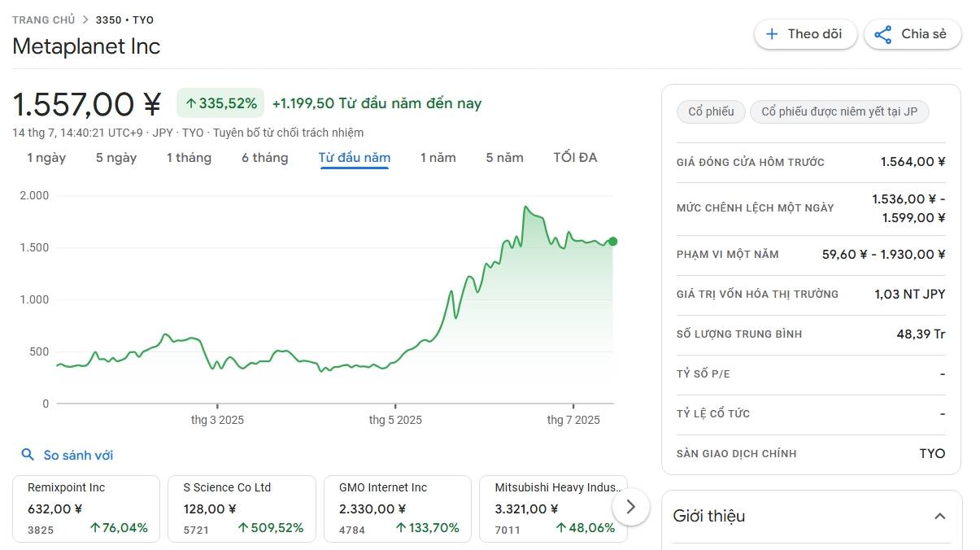The width and height of the screenshot is (980, 550).
Task: Open Tuyên bố từ chối trách nhiệm link
Action: [289, 133]
